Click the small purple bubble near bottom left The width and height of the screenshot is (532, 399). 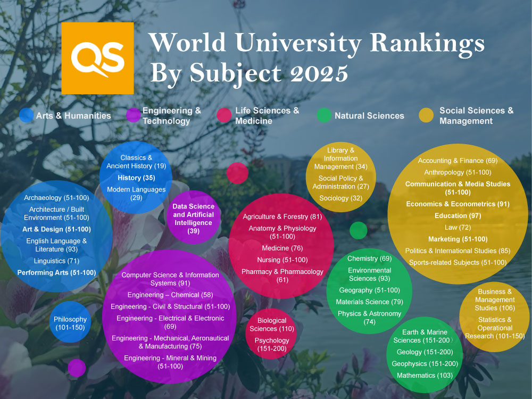coord(77,368)
